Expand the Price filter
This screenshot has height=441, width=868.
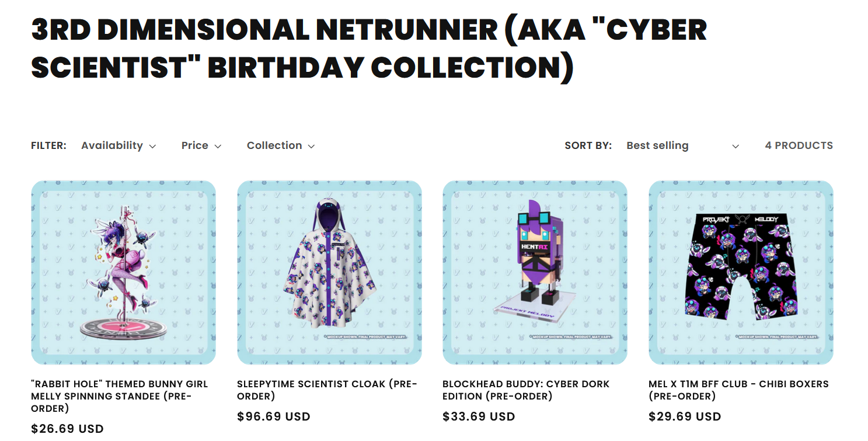[x=201, y=145]
